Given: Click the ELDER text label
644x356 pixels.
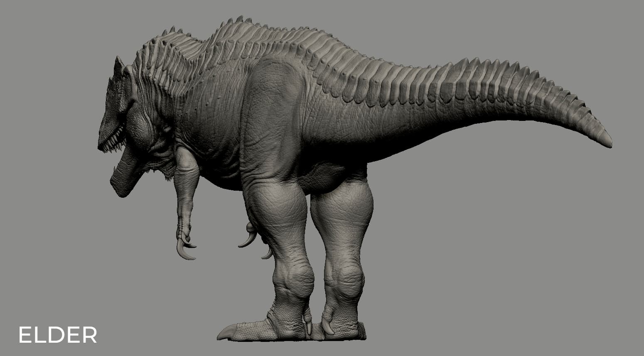Looking at the screenshot, I should [x=58, y=334].
